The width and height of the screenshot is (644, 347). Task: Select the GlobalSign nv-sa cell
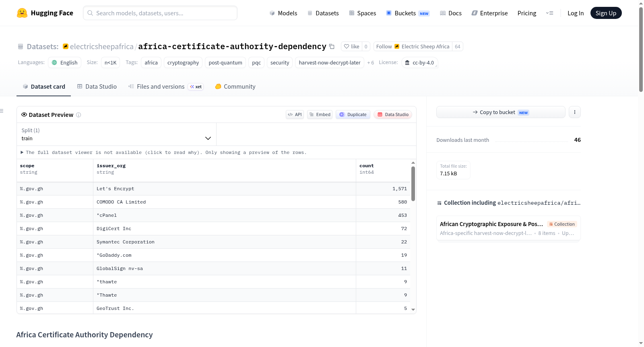(225, 268)
